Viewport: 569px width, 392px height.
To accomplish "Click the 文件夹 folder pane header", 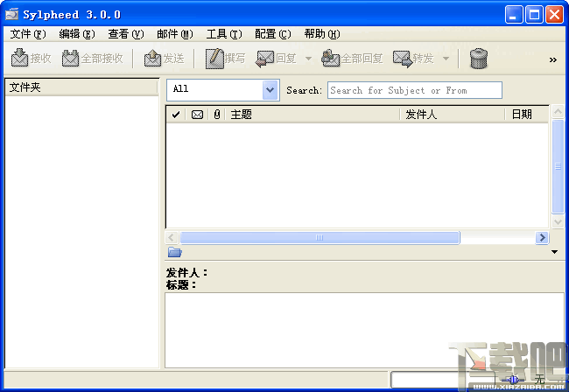I will point(81,87).
